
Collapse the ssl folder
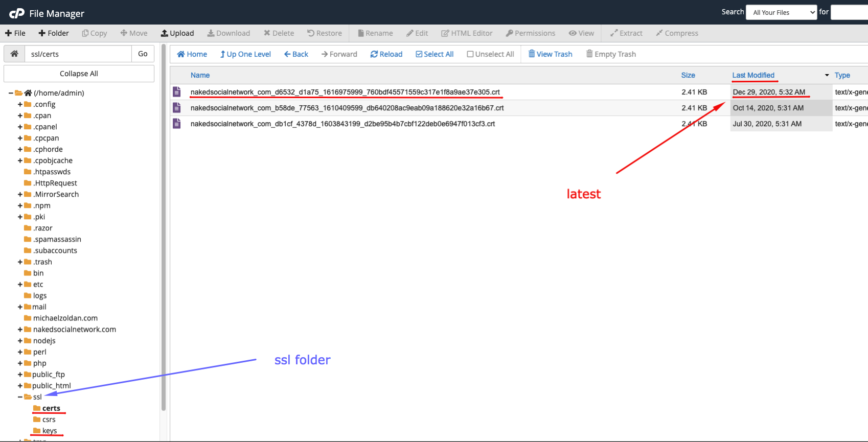click(20, 397)
